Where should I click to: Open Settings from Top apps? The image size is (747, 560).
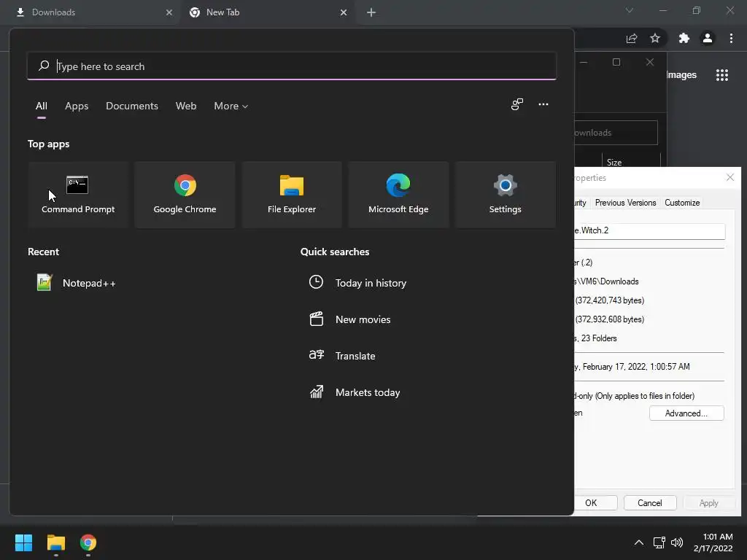coord(505,195)
